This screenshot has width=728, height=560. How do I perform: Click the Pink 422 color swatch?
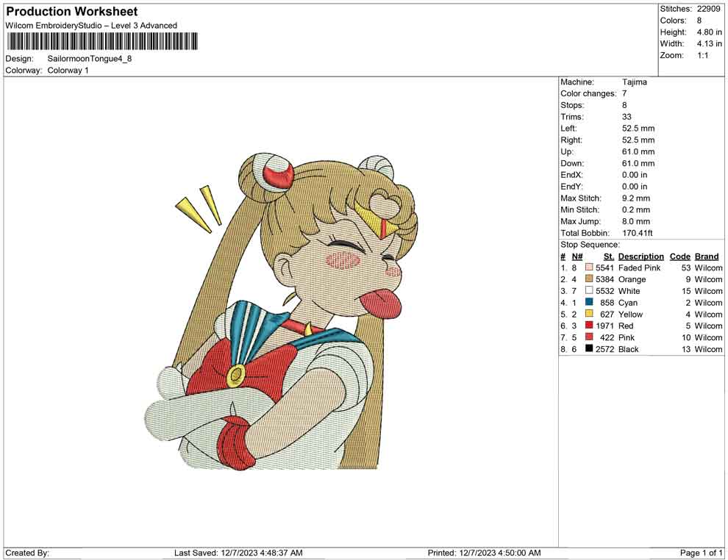pos(589,337)
